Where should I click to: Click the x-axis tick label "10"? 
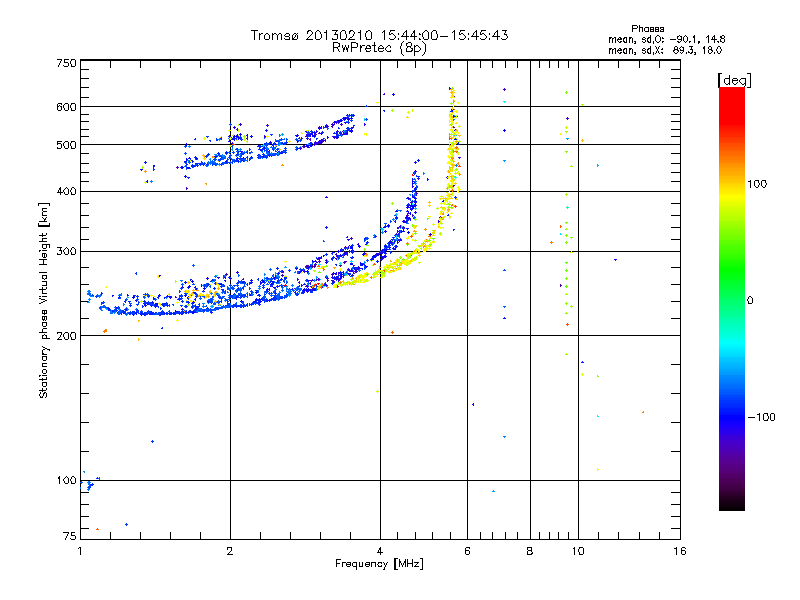click(x=578, y=551)
